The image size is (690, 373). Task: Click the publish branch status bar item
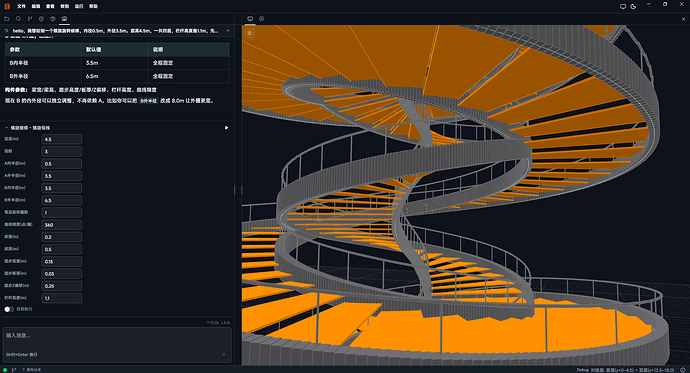pos(31,370)
